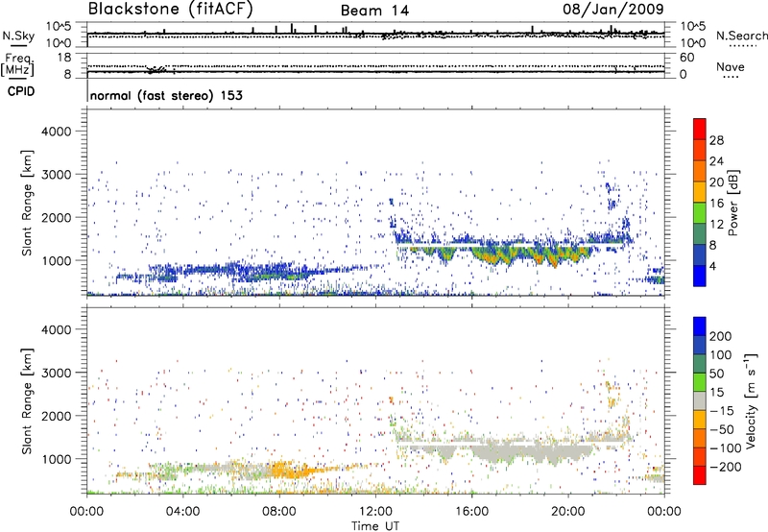This screenshot has height=532, width=768.
Task: Click the 20:00 time tick label
Action: pyautogui.click(x=568, y=512)
